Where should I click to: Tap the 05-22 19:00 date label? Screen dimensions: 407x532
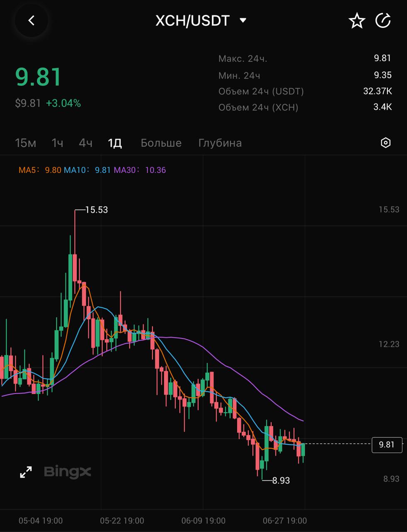point(122,521)
